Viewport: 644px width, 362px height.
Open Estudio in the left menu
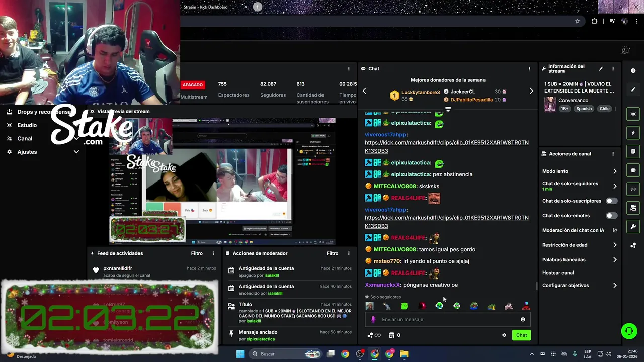27,125
